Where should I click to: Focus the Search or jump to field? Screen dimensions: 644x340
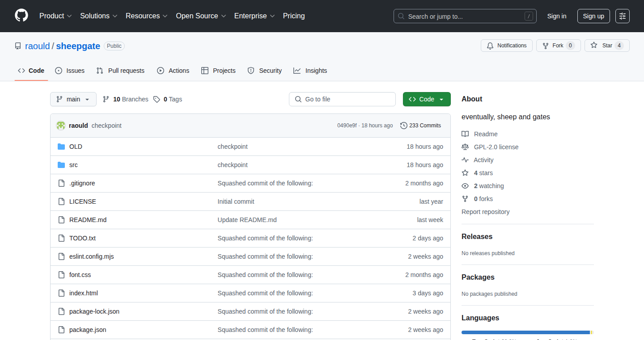pyautogui.click(x=465, y=16)
